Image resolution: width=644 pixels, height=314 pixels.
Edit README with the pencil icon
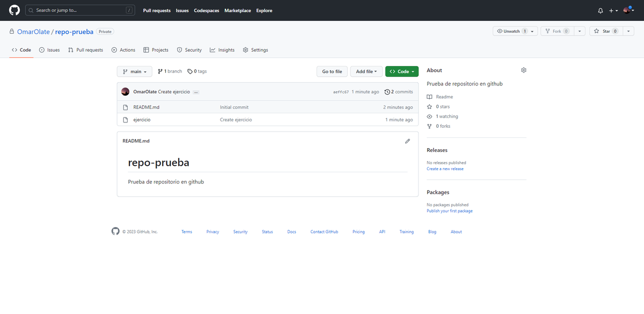(407, 141)
